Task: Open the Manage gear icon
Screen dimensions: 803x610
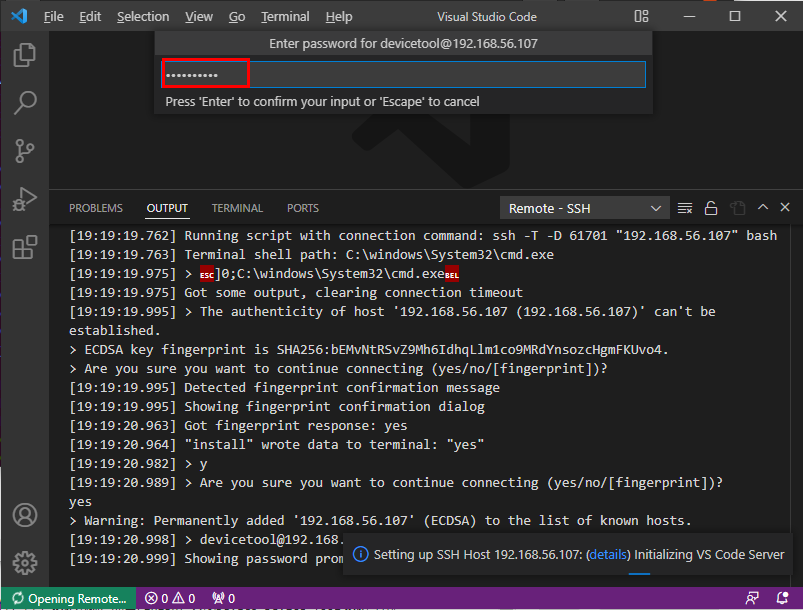Action: click(25, 563)
